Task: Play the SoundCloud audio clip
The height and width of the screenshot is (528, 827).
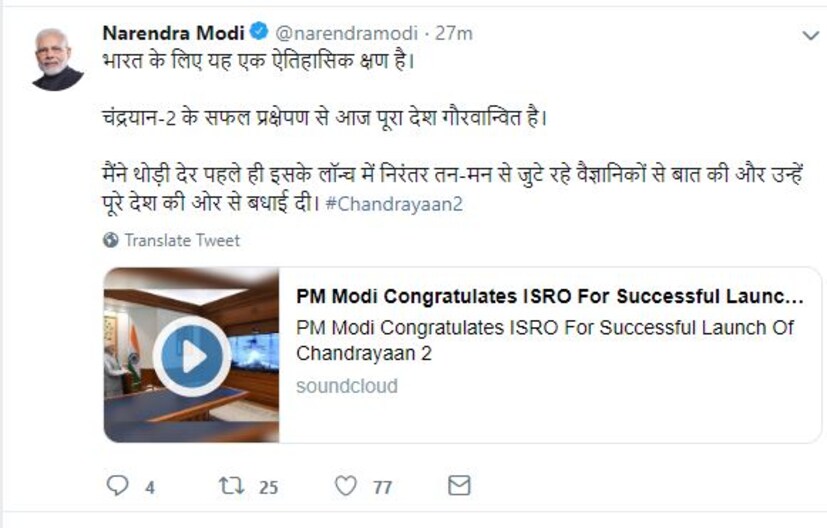Action: (x=191, y=355)
